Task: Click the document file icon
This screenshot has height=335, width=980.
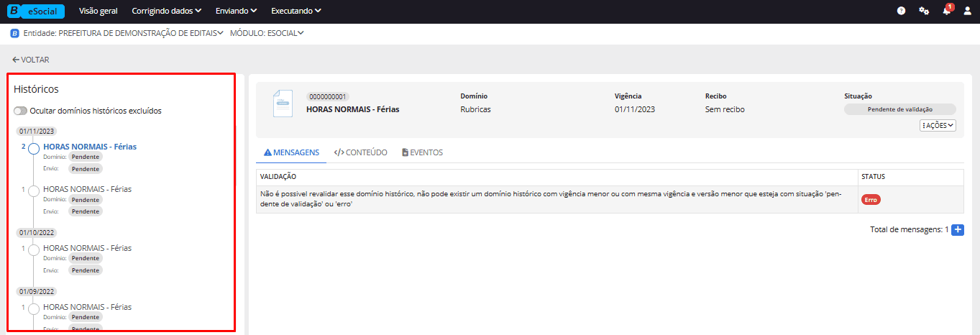Action: [283, 104]
